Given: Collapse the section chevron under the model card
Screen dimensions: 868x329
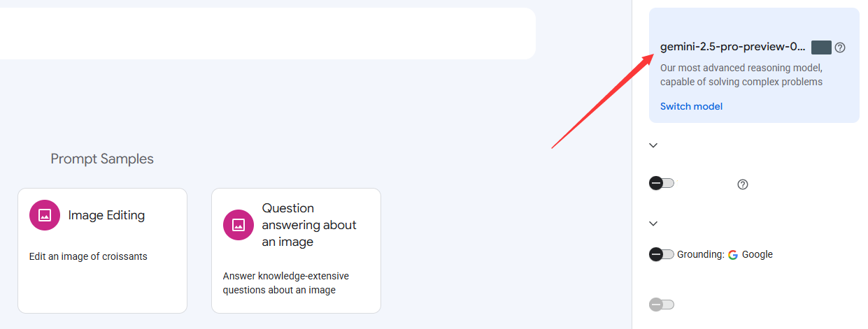Looking at the screenshot, I should pyautogui.click(x=653, y=145).
